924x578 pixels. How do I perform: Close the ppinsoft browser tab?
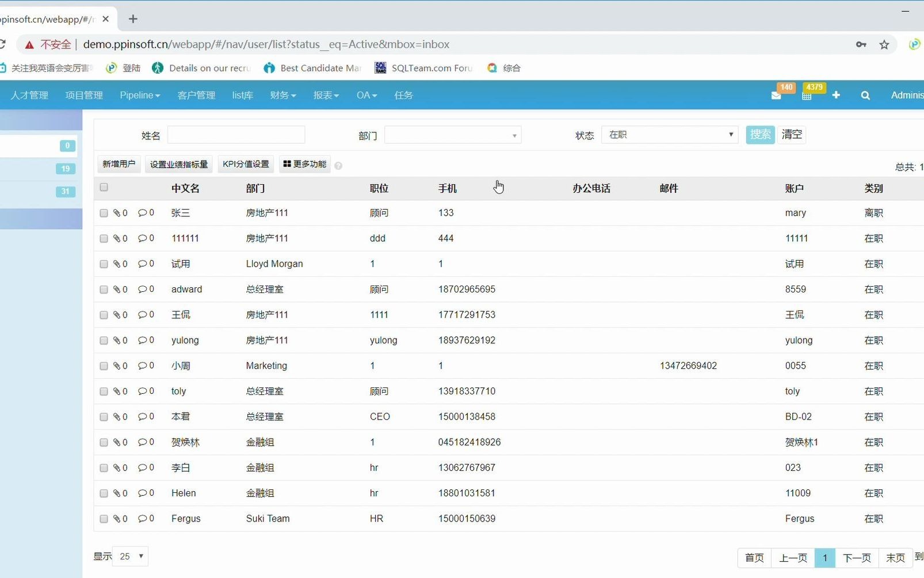(x=105, y=19)
